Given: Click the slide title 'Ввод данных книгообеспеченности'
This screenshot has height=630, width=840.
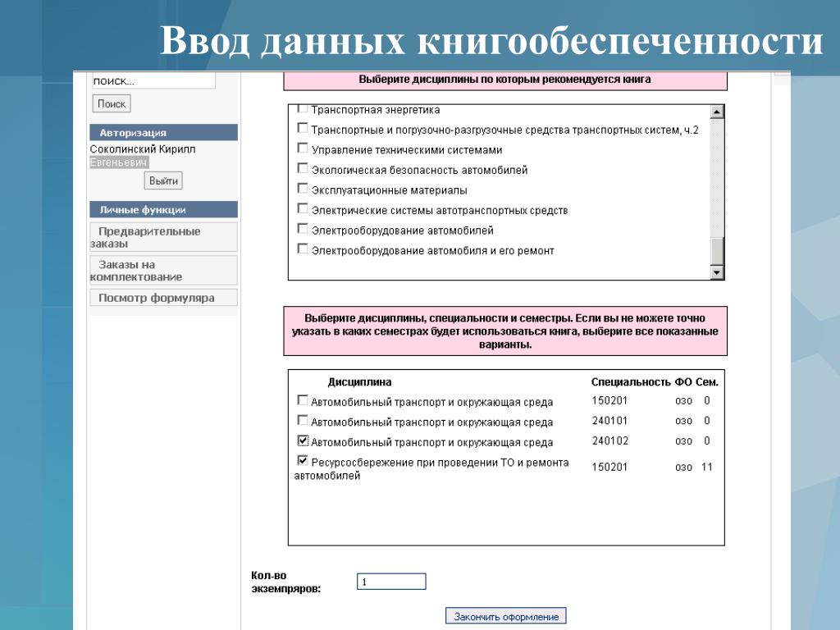Looking at the screenshot, I should point(491,40).
